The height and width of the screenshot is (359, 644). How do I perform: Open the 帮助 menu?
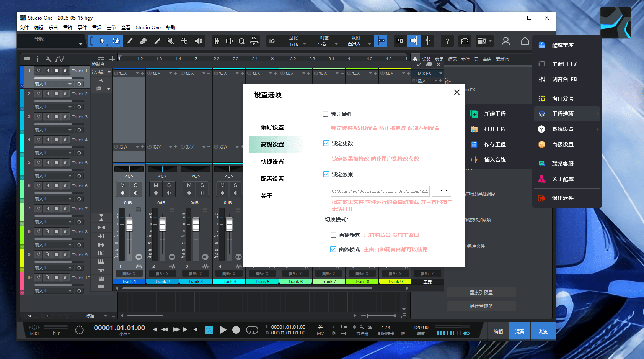tap(171, 28)
